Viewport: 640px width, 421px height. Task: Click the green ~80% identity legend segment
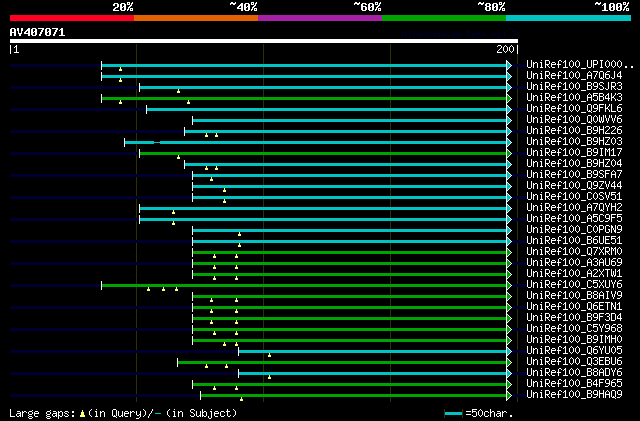pyautogui.click(x=444, y=18)
